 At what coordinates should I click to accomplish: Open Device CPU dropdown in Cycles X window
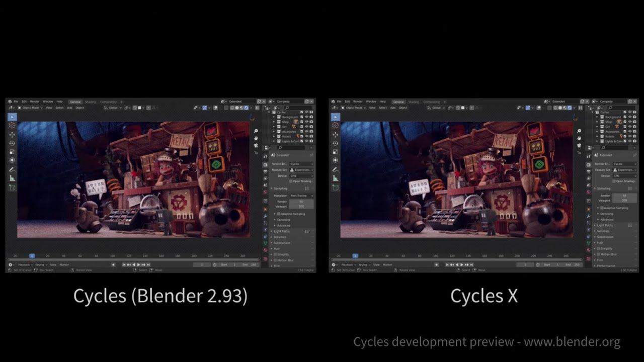click(x=624, y=176)
